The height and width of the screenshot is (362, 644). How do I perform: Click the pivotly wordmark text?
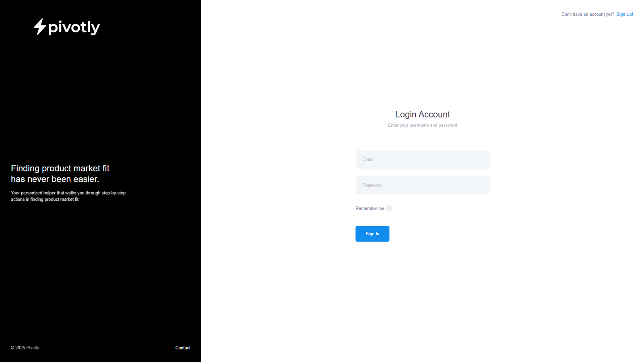coord(74,27)
